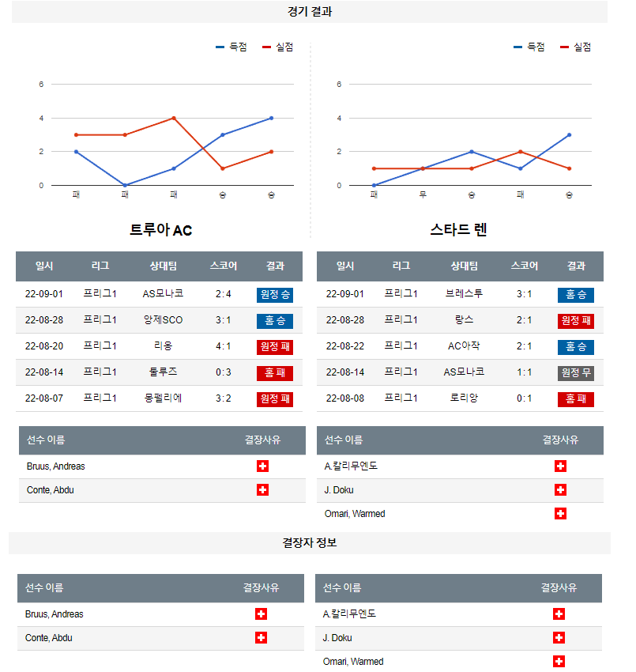Click blue data point at 3 on 스타드 렌 chart

click(x=569, y=134)
